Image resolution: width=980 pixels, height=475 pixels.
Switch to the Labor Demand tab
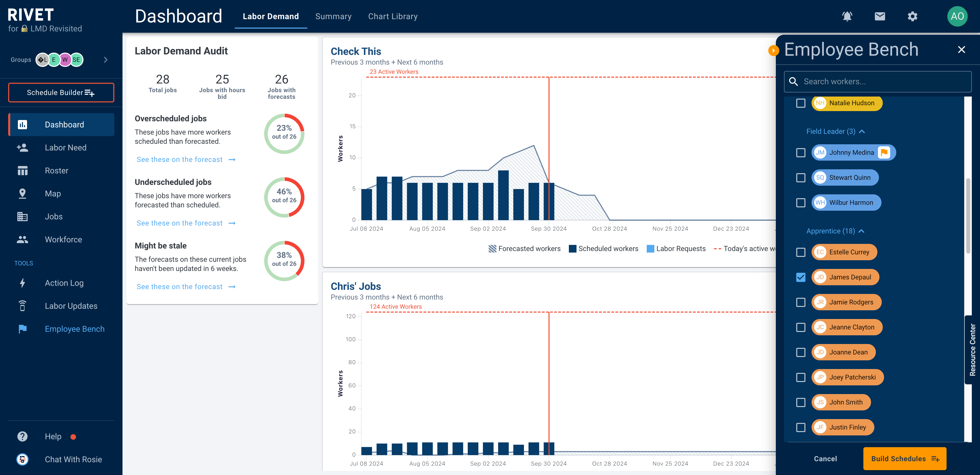(x=271, y=16)
